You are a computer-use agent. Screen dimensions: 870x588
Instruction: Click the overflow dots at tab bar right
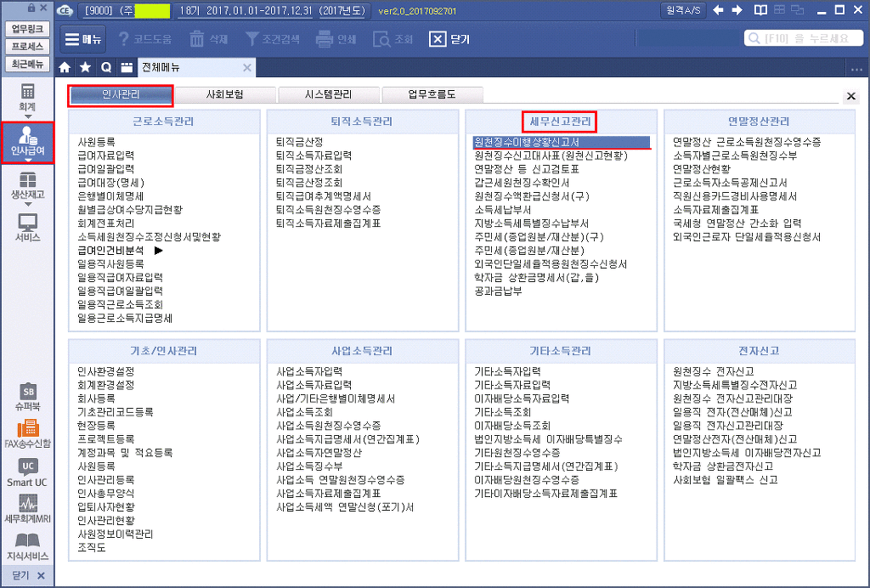coord(856,70)
